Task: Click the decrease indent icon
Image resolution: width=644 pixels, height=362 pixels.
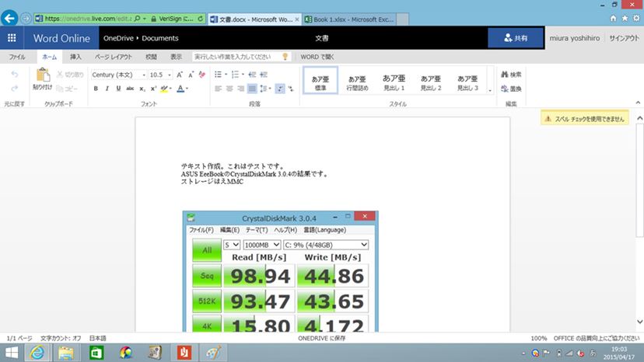Action: (x=252, y=75)
